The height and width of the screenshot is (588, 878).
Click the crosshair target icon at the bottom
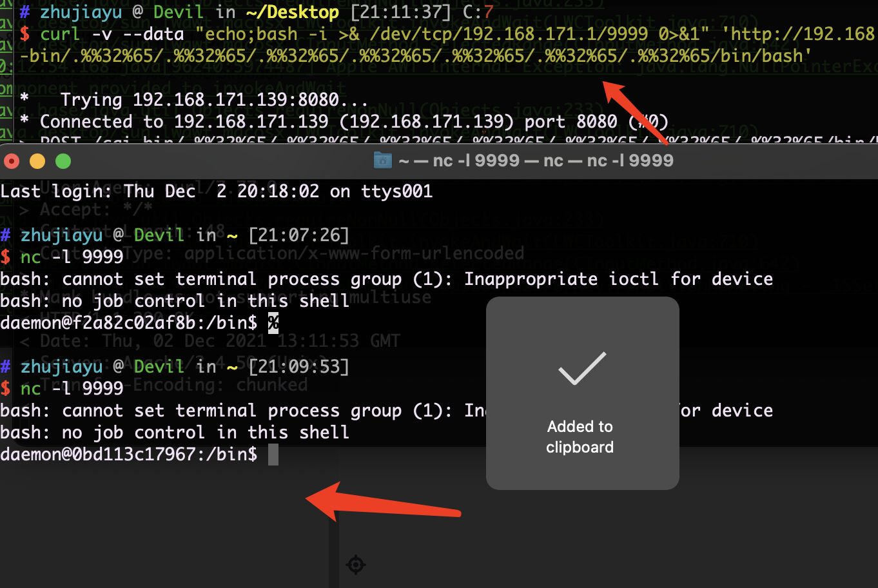coord(355,565)
